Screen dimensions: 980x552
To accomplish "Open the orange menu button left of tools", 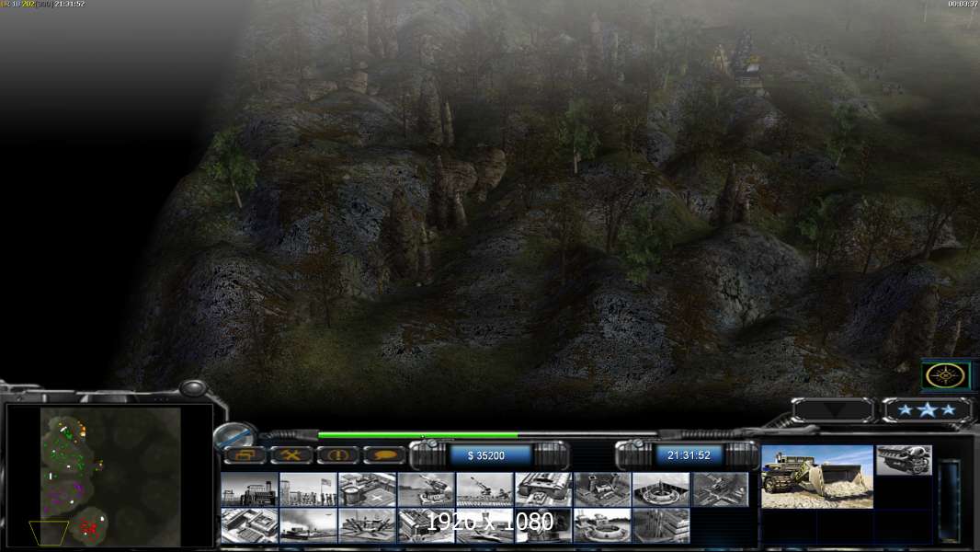I will pos(245,455).
